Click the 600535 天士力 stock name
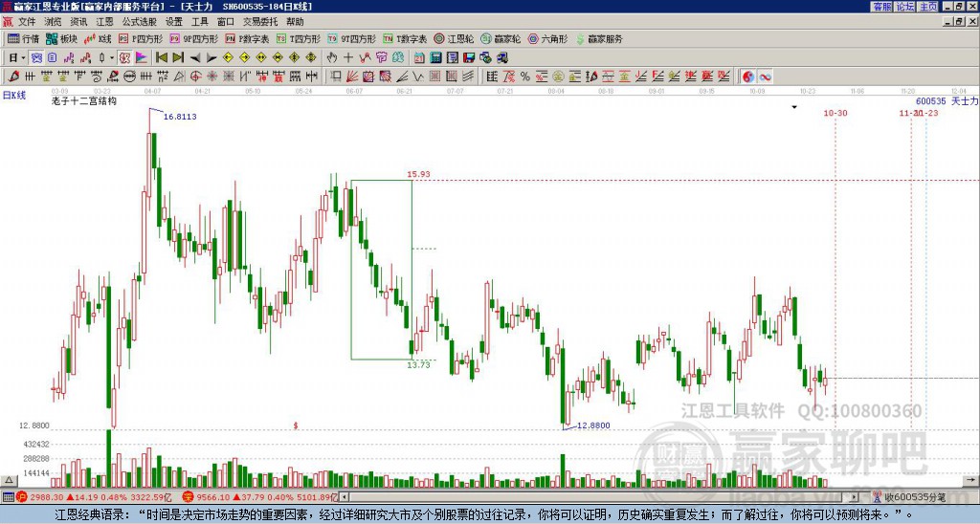The image size is (980, 524). [x=947, y=101]
